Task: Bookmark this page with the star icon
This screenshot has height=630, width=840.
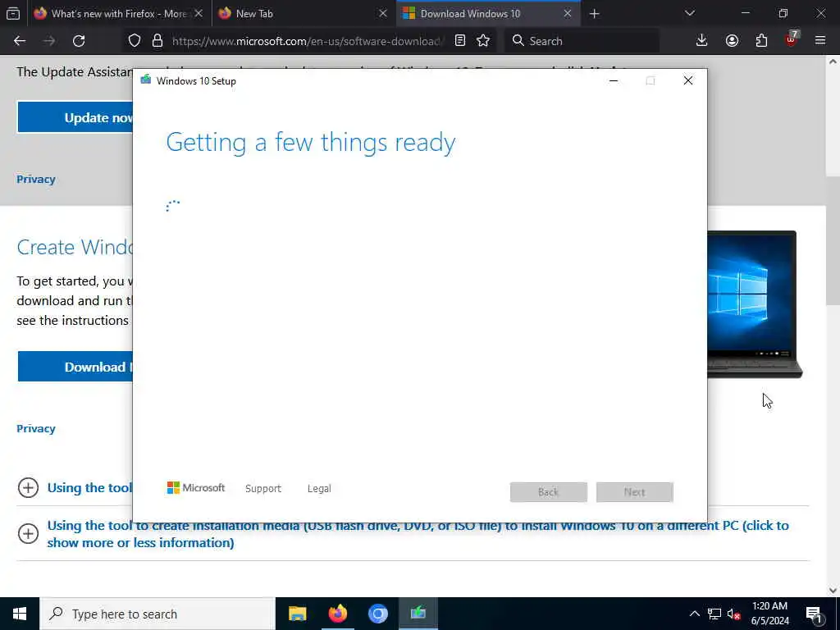Action: pos(483,41)
